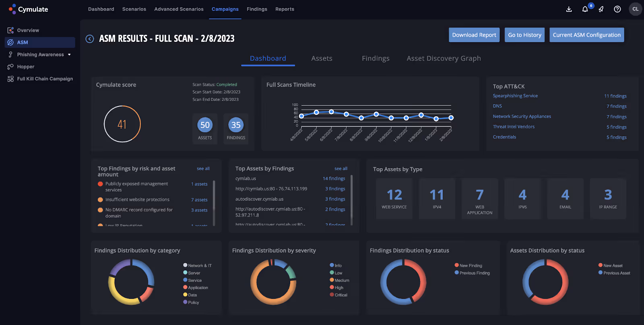This screenshot has height=325, width=644.
Task: Click the Go to History button
Action: click(524, 35)
